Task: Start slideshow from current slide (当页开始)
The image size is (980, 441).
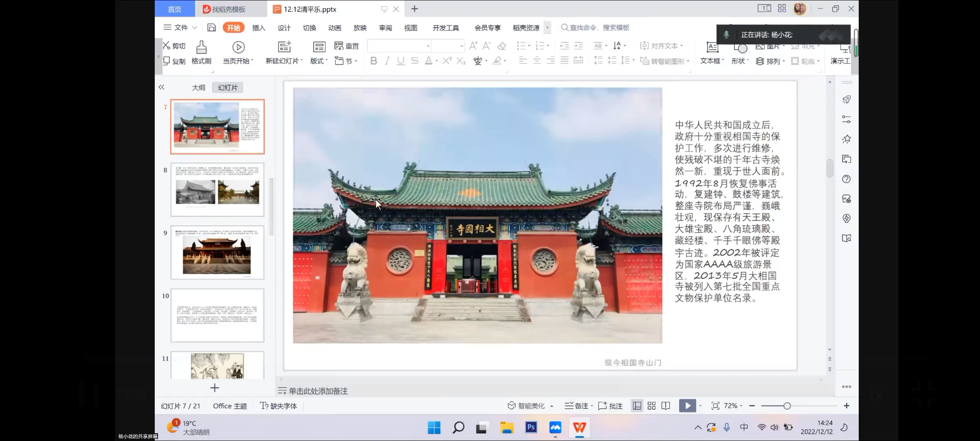Action: coord(238,48)
